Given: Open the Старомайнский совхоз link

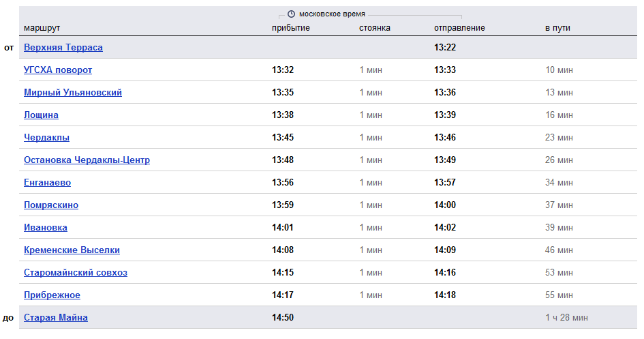Looking at the screenshot, I should (x=76, y=272).
